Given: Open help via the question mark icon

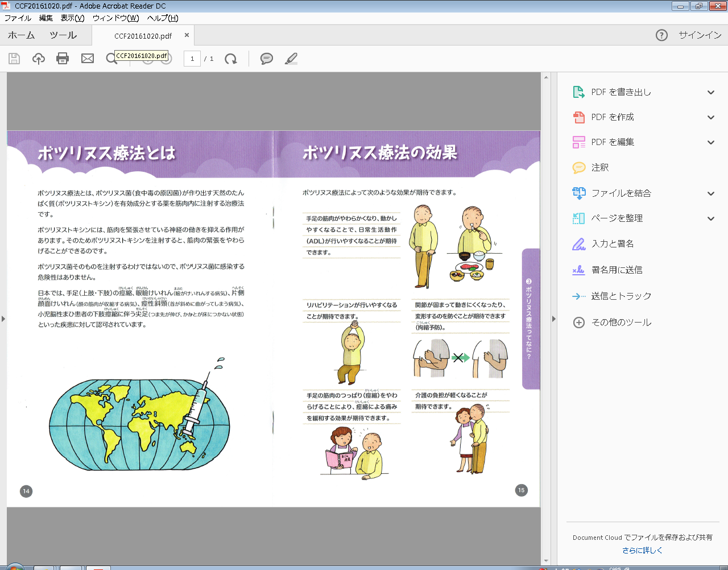Looking at the screenshot, I should point(661,35).
